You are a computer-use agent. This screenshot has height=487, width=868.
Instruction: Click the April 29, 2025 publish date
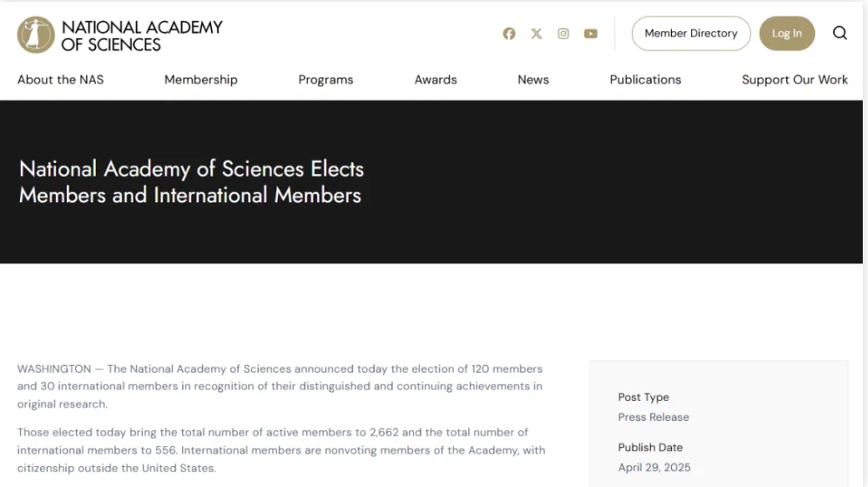654,468
